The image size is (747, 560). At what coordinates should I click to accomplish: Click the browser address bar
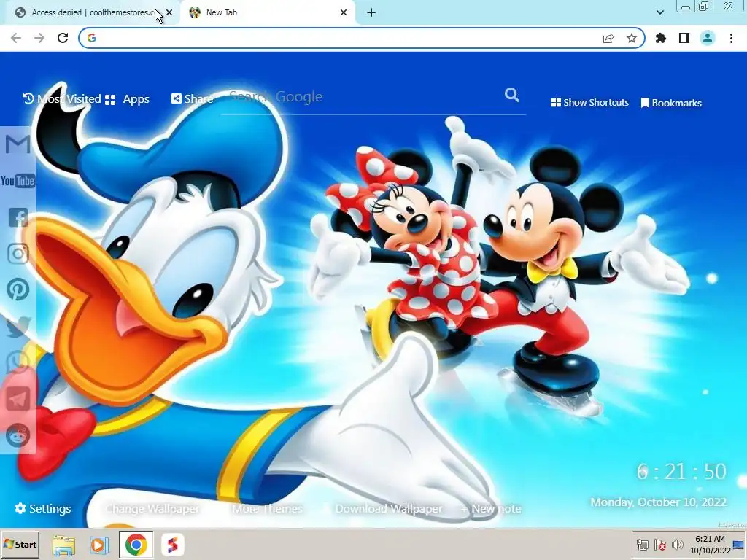pos(343,38)
